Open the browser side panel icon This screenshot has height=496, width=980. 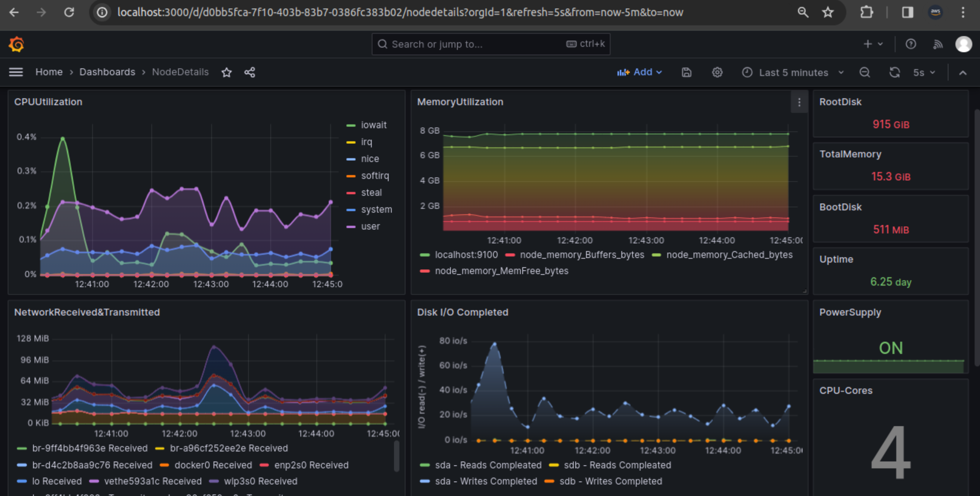[907, 12]
